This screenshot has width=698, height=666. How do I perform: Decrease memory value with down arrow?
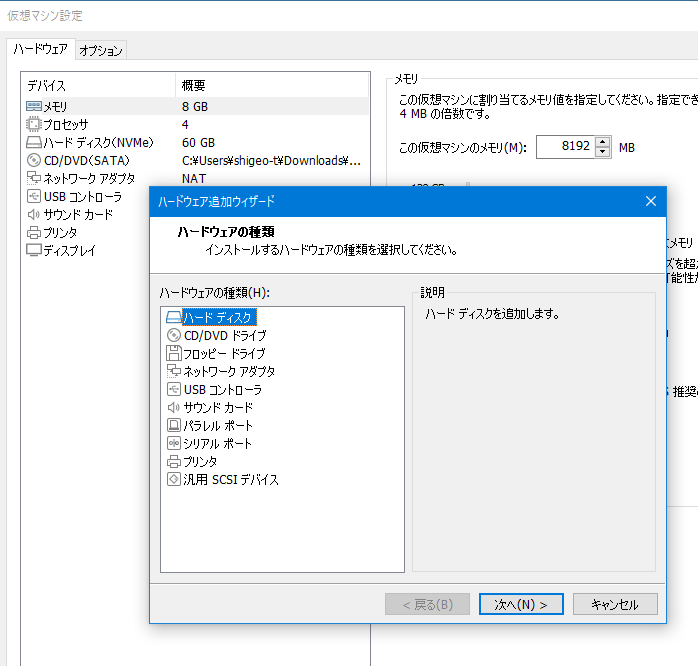(x=602, y=152)
